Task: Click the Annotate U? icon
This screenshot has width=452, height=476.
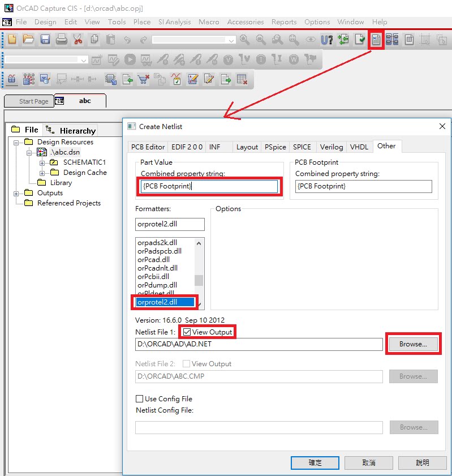Action: (327, 40)
